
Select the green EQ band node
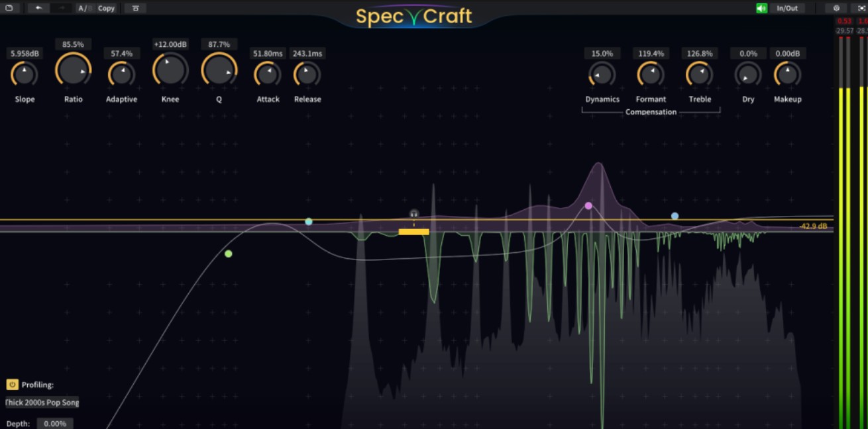229,254
